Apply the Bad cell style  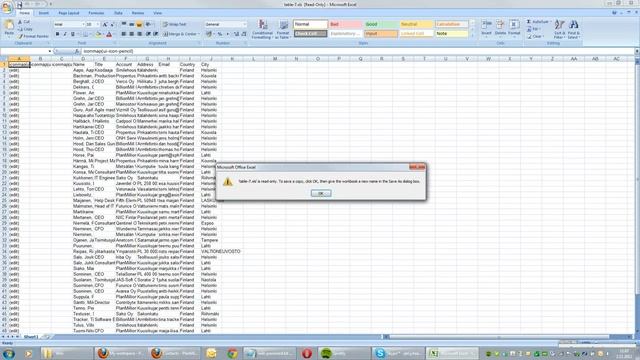pos(345,24)
